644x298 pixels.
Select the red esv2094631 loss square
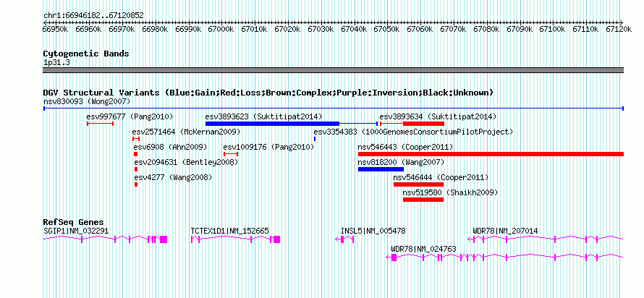pyautogui.click(x=136, y=169)
